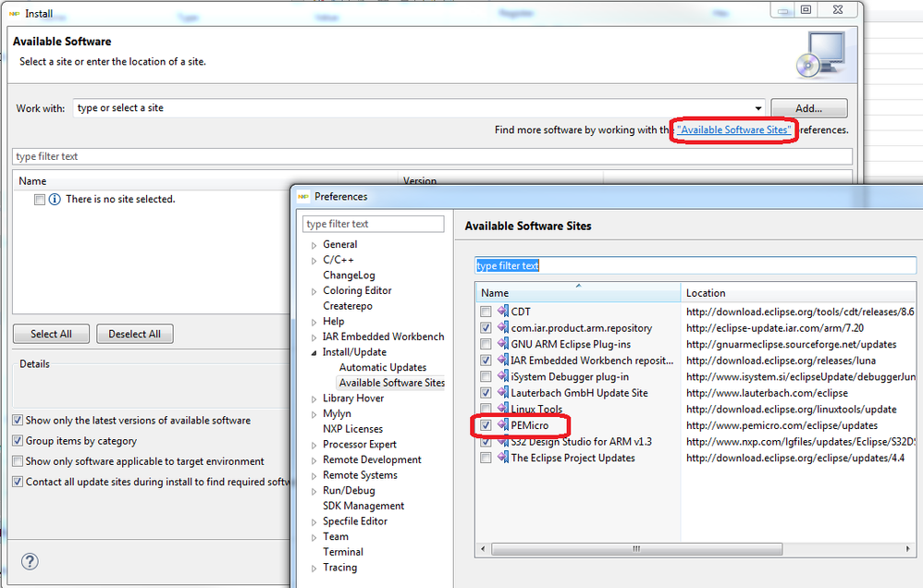Click the GNU ARM Eclipse Plug-ins site icon

tap(503, 344)
